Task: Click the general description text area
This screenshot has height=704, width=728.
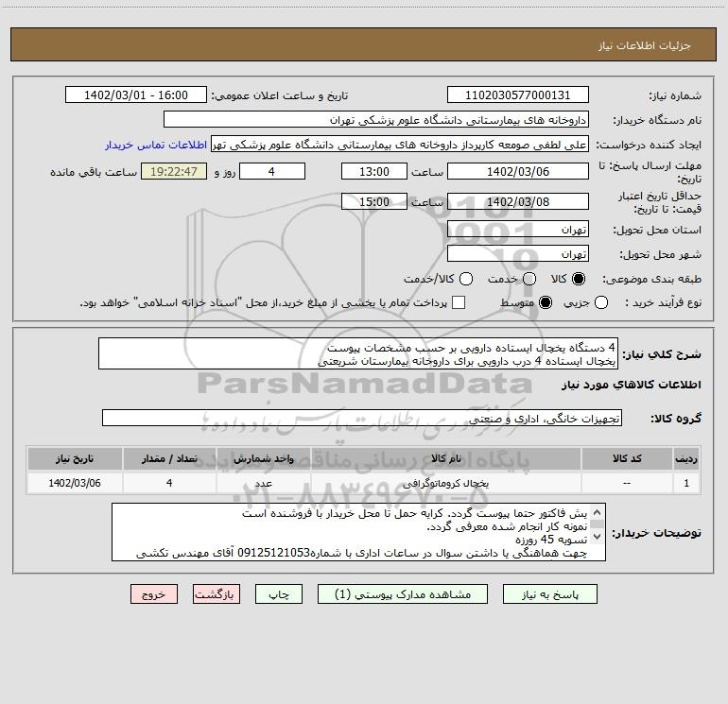Action: coord(358,354)
